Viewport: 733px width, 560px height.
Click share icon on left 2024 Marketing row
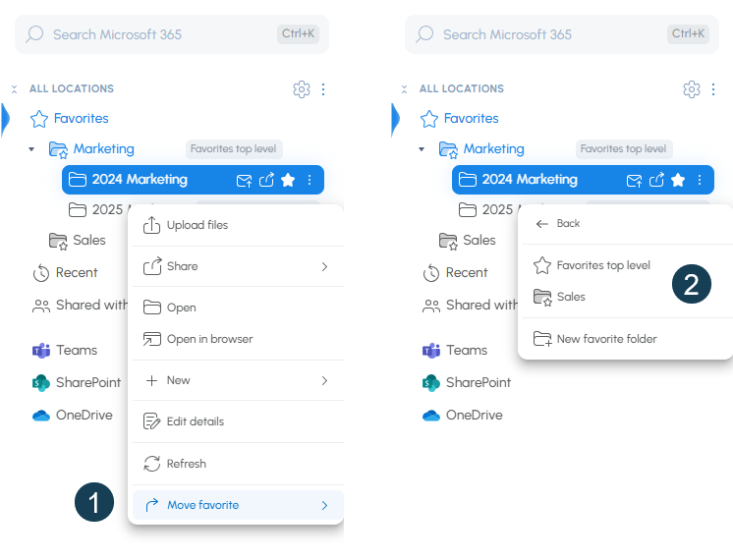point(266,180)
